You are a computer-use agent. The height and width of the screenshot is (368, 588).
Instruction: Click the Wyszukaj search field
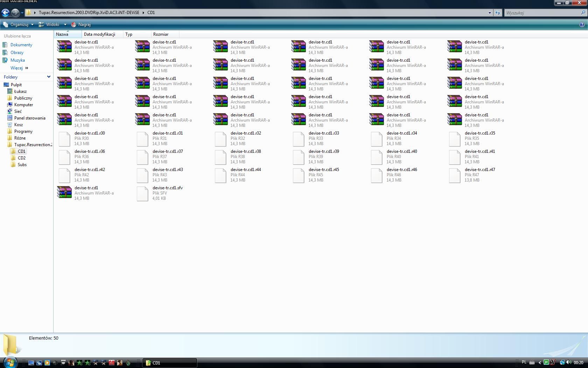(542, 13)
